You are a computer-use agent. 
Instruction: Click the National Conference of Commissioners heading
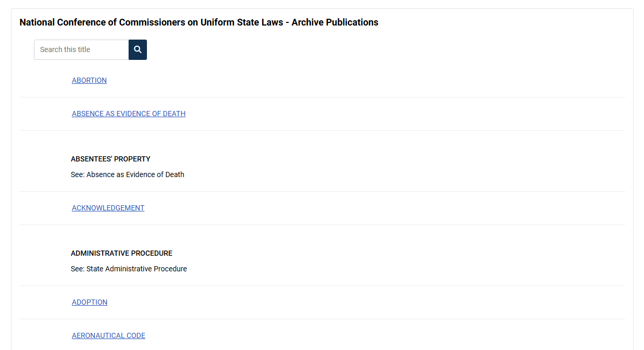point(199,22)
